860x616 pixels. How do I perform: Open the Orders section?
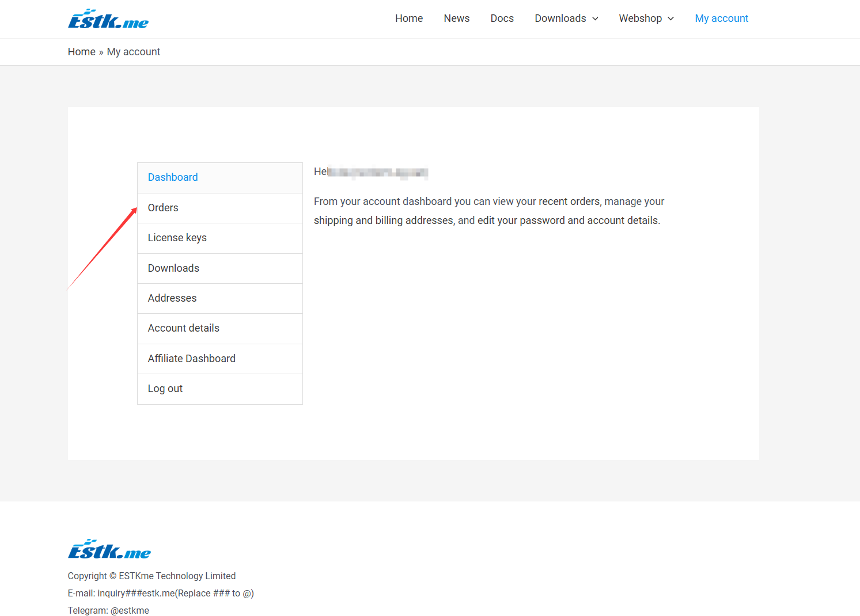point(163,208)
